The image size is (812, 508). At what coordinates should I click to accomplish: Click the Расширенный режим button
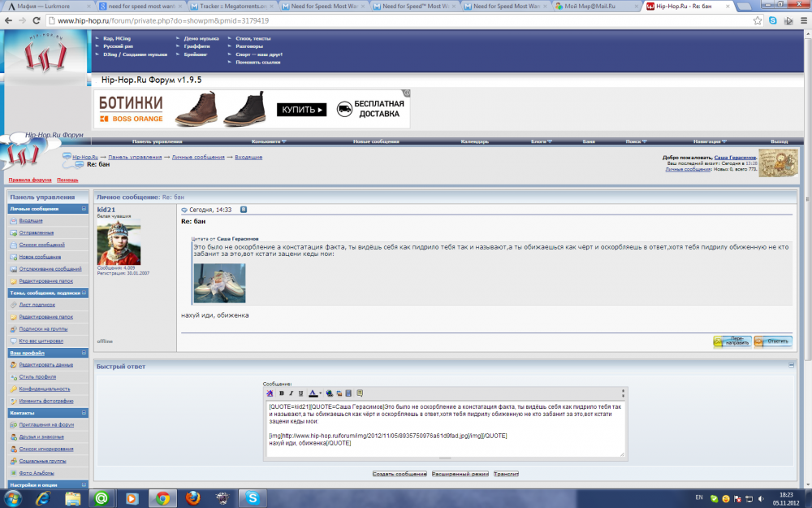[x=460, y=473]
